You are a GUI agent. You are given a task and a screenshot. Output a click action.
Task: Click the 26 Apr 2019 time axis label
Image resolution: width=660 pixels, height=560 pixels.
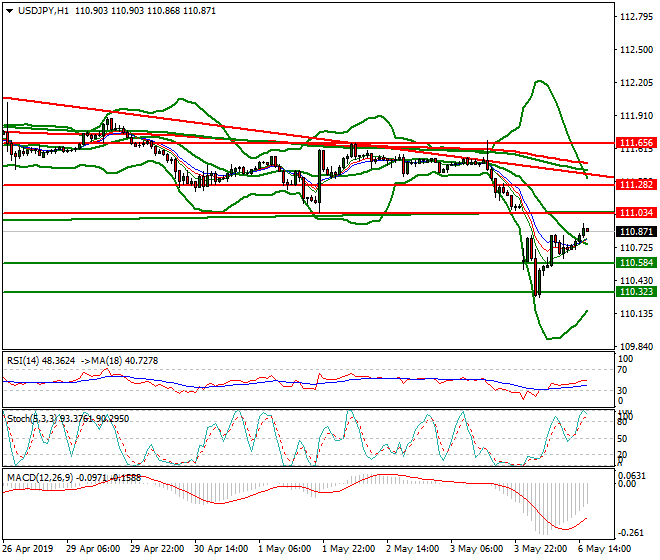(28, 549)
